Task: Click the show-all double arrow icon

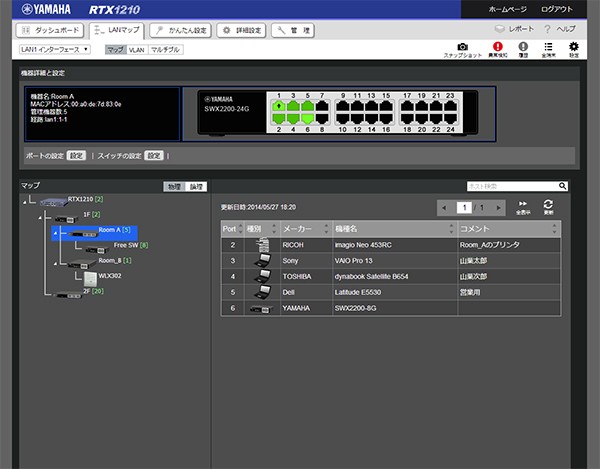Action: [523, 204]
